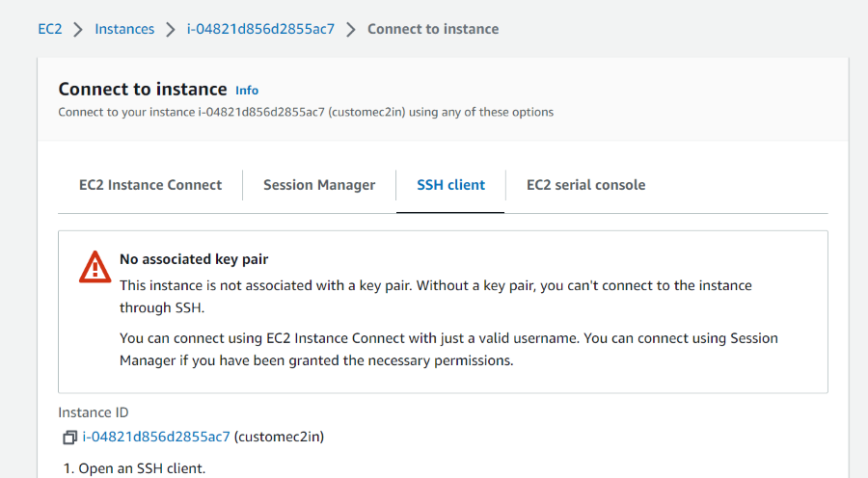Click the subtitle mentioning customec2in
This screenshot has width=868, height=478.
(306, 112)
